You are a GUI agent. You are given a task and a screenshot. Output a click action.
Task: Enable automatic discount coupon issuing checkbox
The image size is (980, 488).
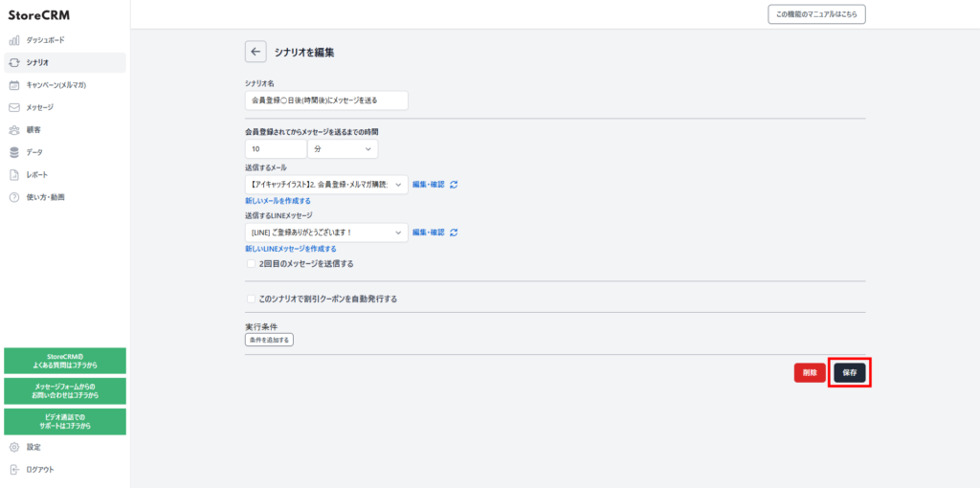[x=251, y=299]
